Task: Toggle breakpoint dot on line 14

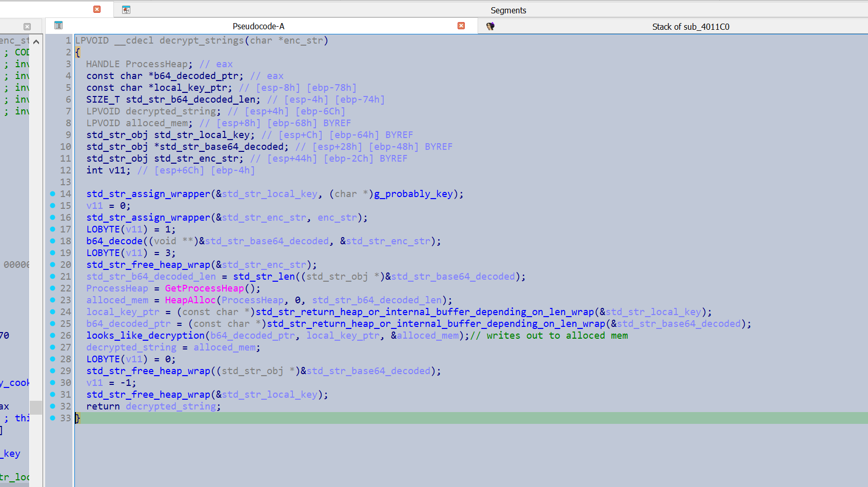Action: (52, 194)
